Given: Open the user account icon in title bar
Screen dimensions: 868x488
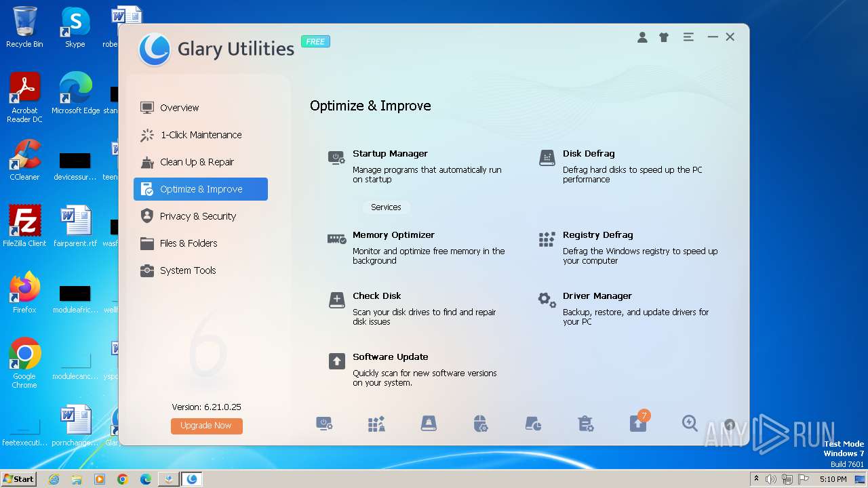Looking at the screenshot, I should [642, 37].
